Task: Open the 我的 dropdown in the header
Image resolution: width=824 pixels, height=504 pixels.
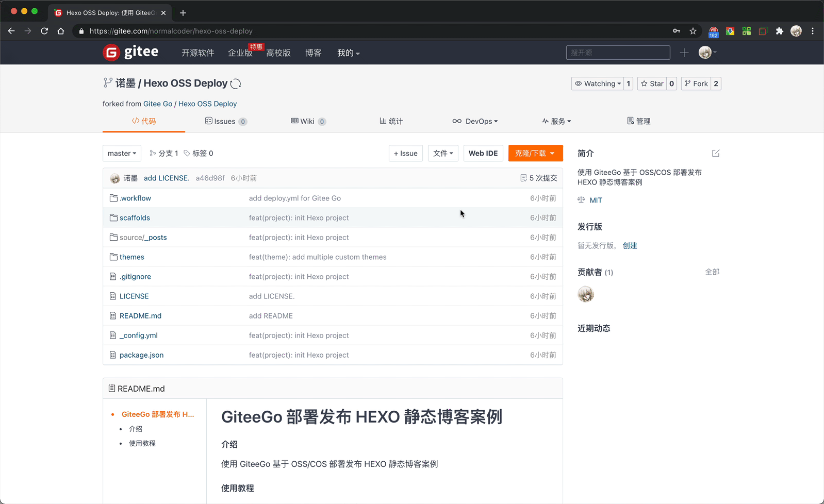Action: coord(349,53)
